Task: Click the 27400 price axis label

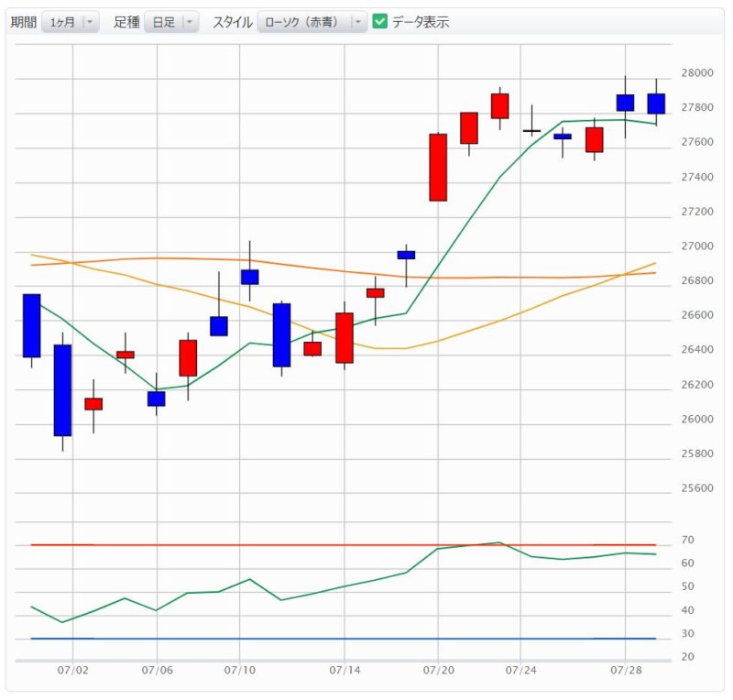Action: click(x=697, y=177)
